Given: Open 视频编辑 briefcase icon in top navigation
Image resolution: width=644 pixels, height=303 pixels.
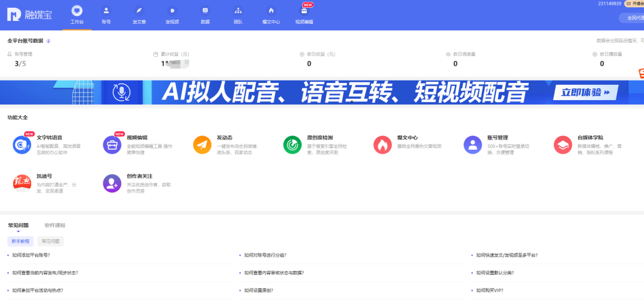Looking at the screenshot, I should 304,11.
